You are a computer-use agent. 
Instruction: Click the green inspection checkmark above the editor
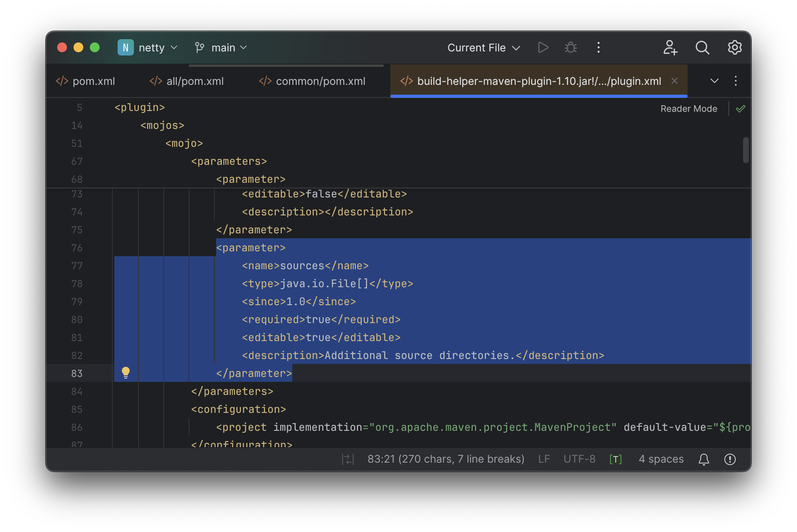coord(740,109)
